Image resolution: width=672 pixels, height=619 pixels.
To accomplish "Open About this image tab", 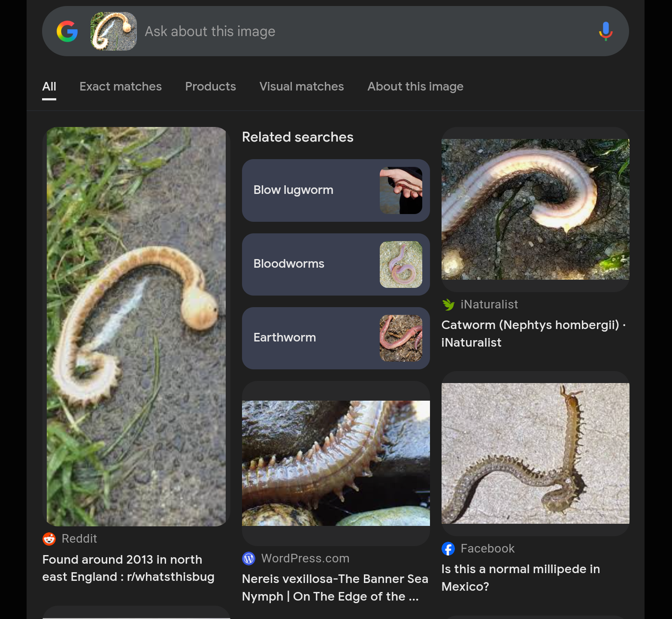I will pos(415,87).
